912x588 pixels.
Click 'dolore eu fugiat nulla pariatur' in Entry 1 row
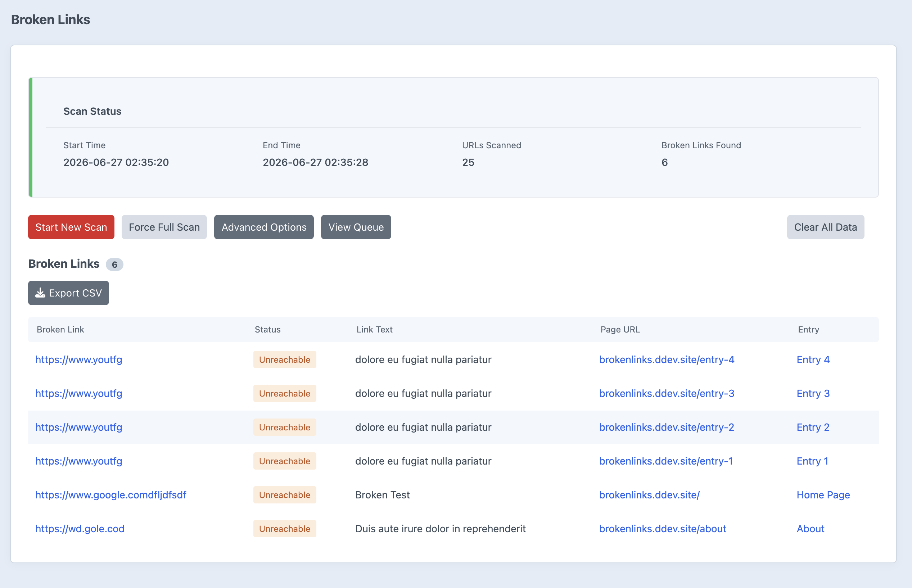423,461
